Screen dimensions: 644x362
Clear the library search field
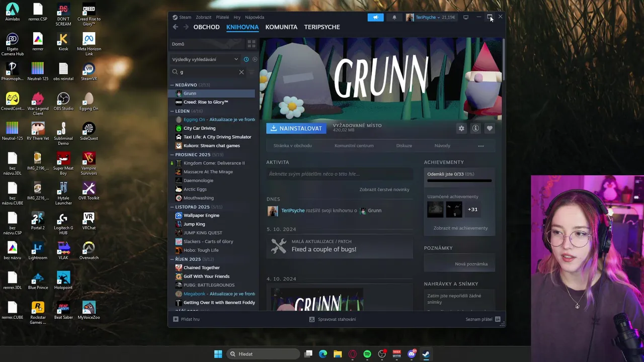tap(242, 72)
